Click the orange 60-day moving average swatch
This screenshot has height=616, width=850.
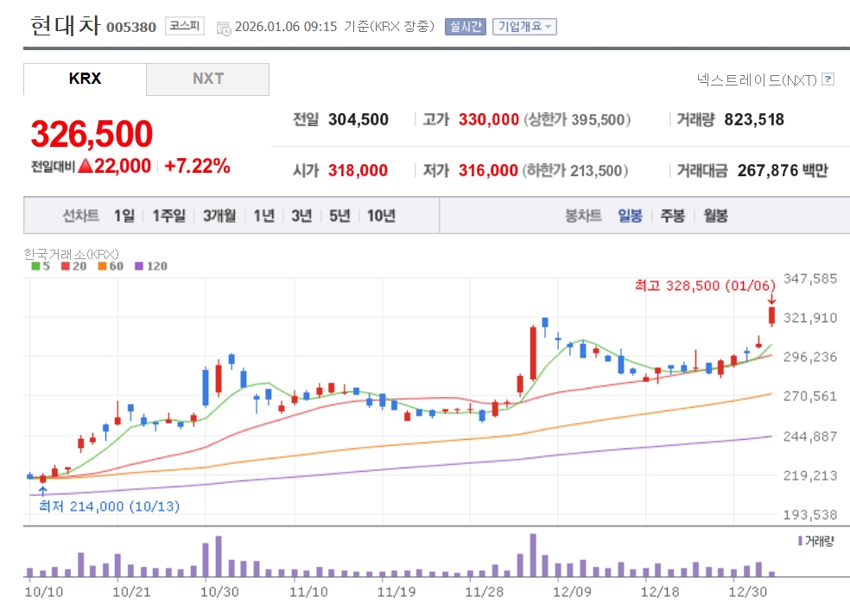(x=102, y=266)
